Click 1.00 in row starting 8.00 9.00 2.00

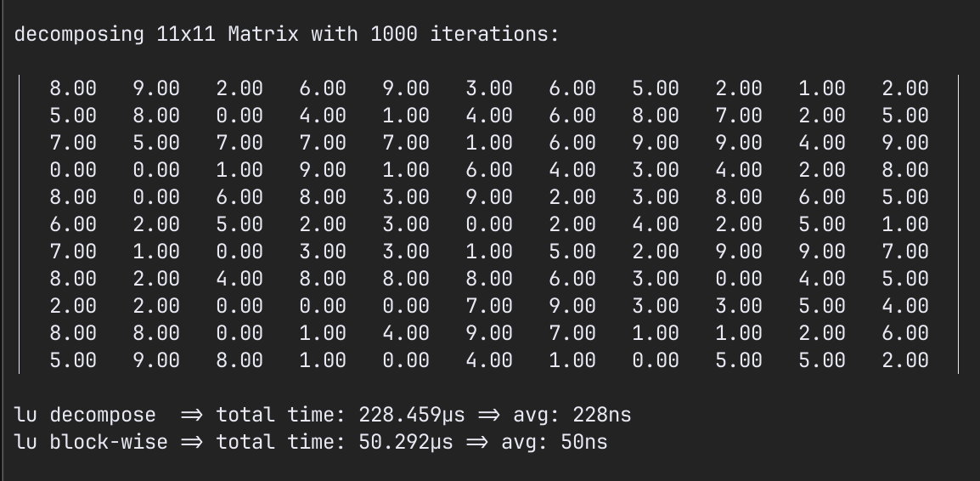tap(822, 88)
